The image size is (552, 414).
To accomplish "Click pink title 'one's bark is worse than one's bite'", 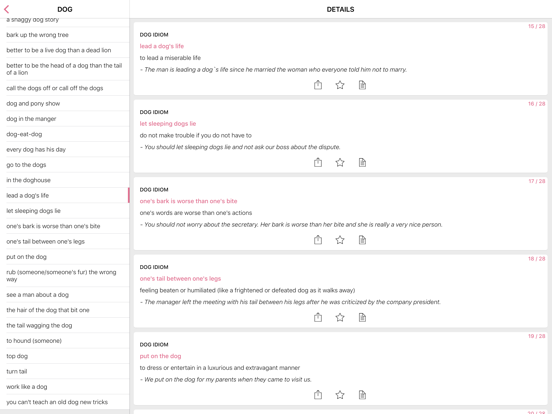I will pos(188,201).
